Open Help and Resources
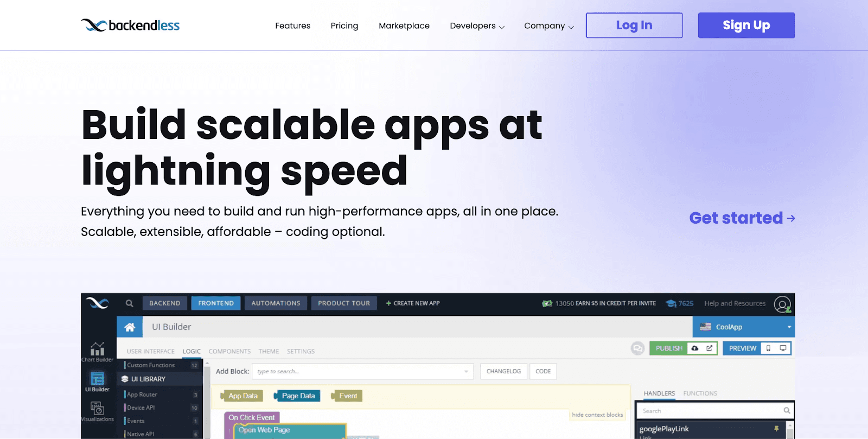Viewport: 868px width, 439px height. pos(735,303)
